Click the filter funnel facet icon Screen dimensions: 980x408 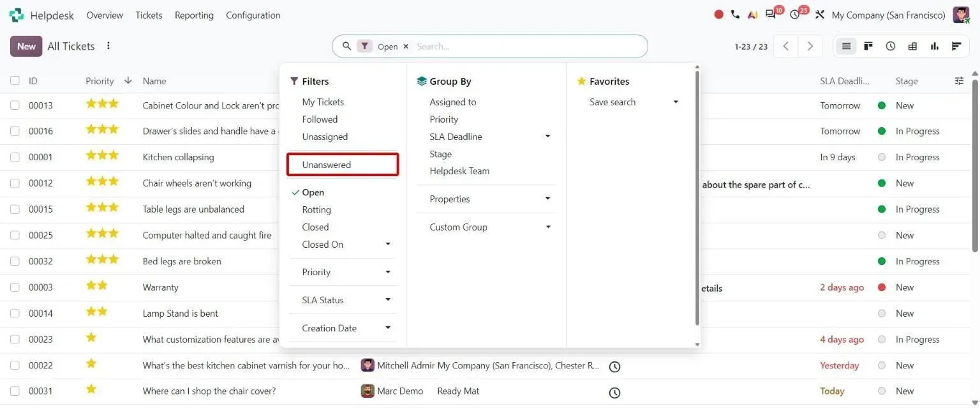(364, 46)
